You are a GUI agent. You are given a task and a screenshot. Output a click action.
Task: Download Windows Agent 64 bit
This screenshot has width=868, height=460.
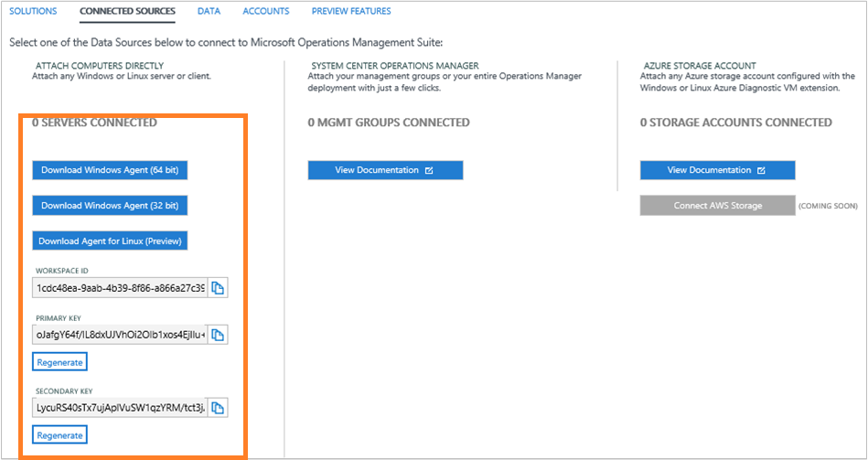[110, 170]
